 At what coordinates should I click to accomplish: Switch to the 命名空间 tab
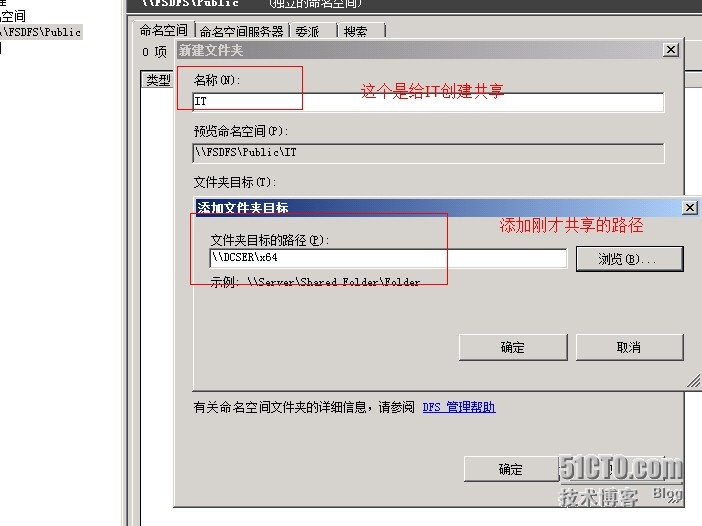(x=164, y=30)
